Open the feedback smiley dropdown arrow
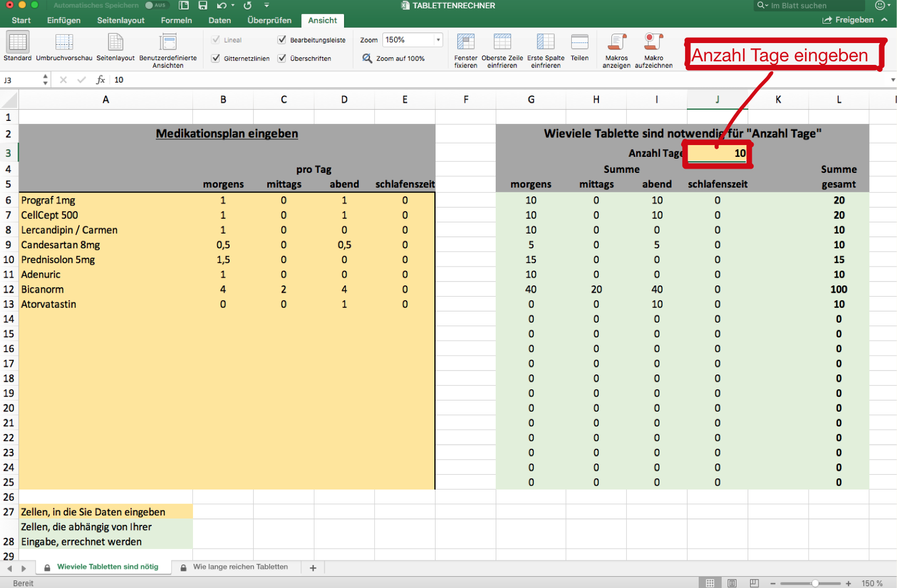Image resolution: width=897 pixels, height=588 pixels. [889, 5]
